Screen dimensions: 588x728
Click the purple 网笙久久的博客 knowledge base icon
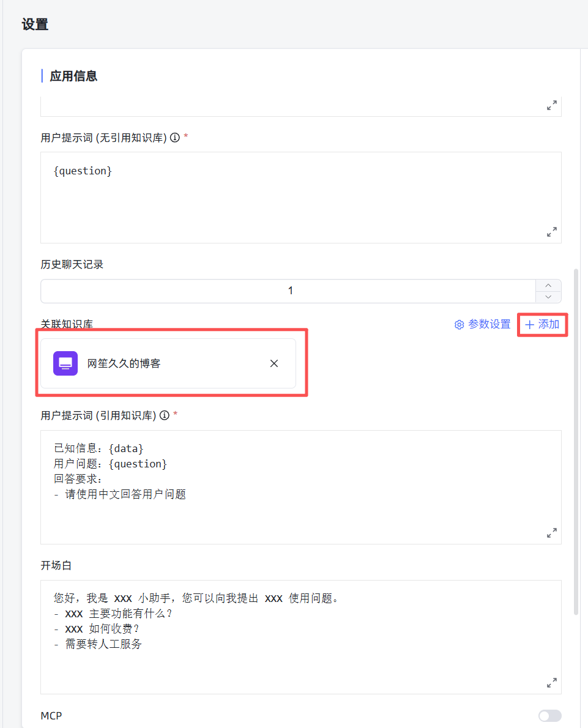pos(65,363)
